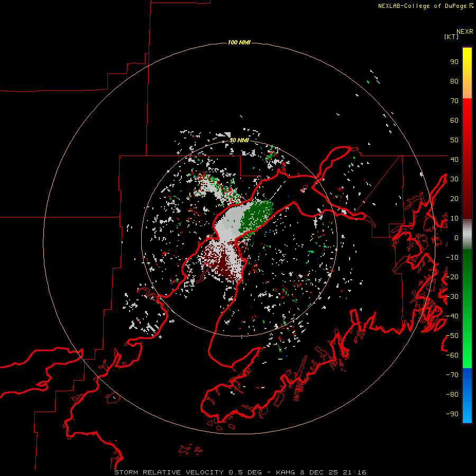
Task: Click the 0 value on velocity scale
Action: [x=456, y=237]
